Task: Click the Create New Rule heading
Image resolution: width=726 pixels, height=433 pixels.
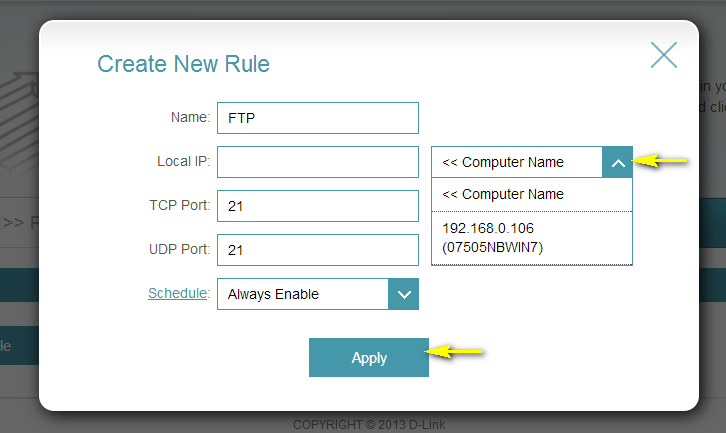Action: [183, 64]
